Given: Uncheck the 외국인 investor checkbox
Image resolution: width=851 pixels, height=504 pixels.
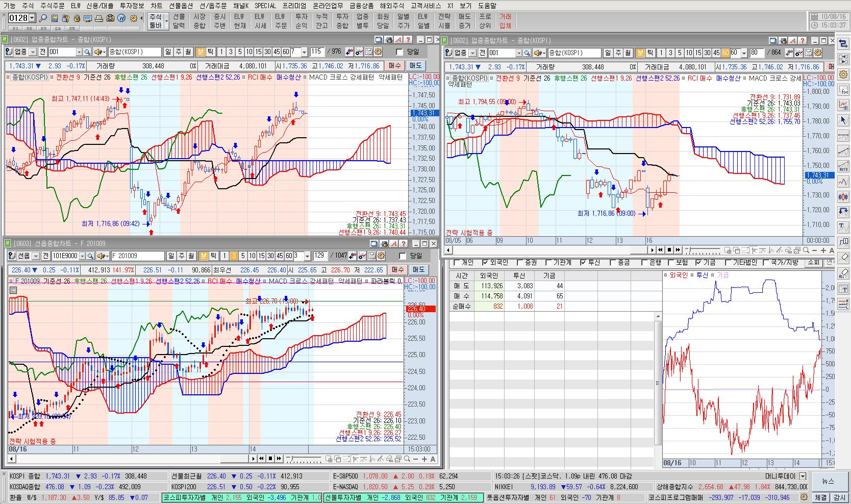Looking at the screenshot, I should [485, 263].
